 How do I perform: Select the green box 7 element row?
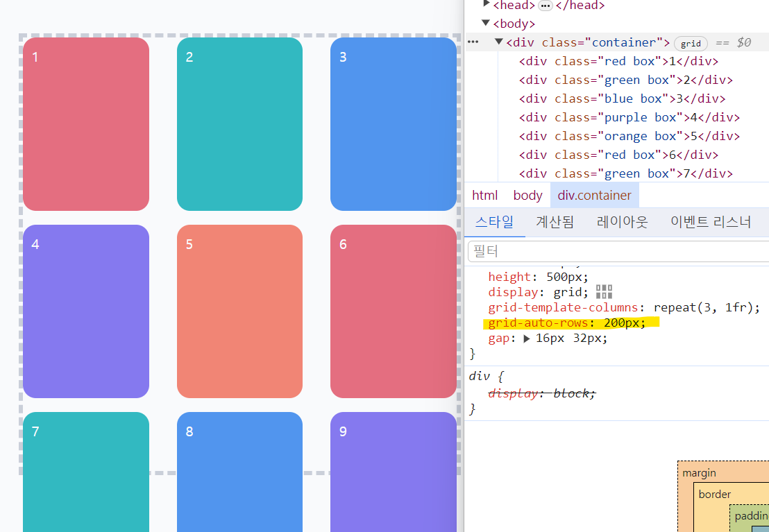626,173
